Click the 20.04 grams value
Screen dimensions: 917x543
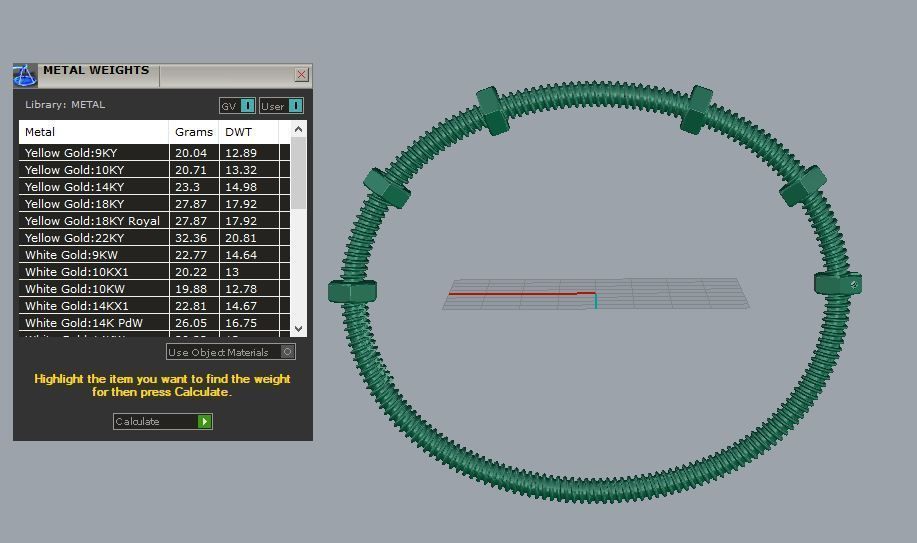[x=191, y=153]
